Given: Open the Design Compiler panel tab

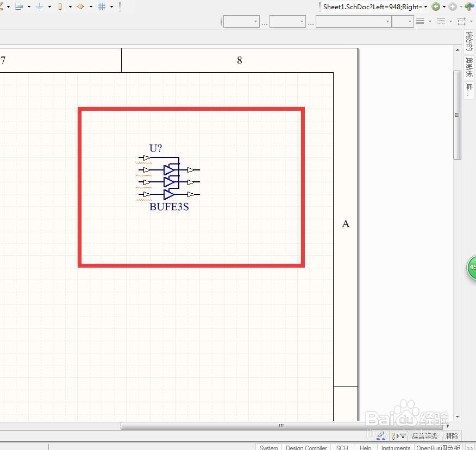Looking at the screenshot, I should coord(306,448).
